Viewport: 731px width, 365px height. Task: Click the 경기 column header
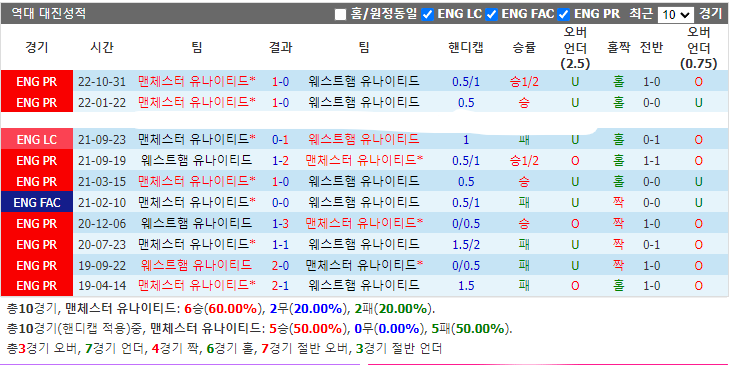(37, 47)
